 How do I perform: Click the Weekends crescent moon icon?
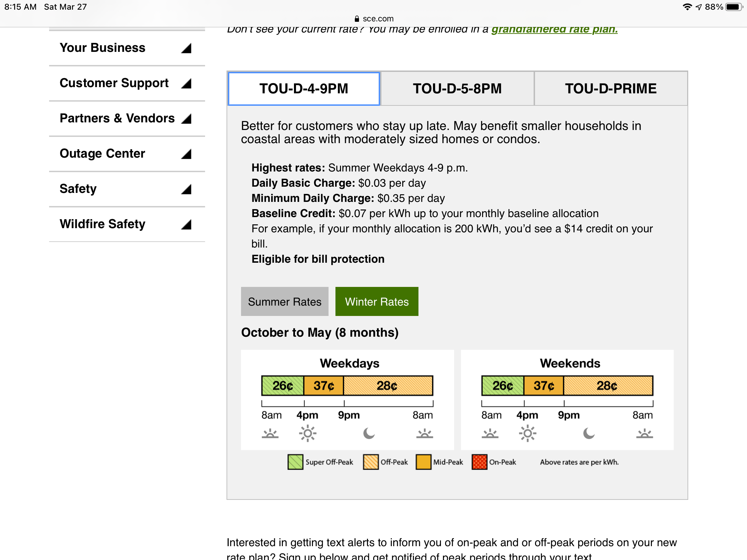tap(589, 433)
